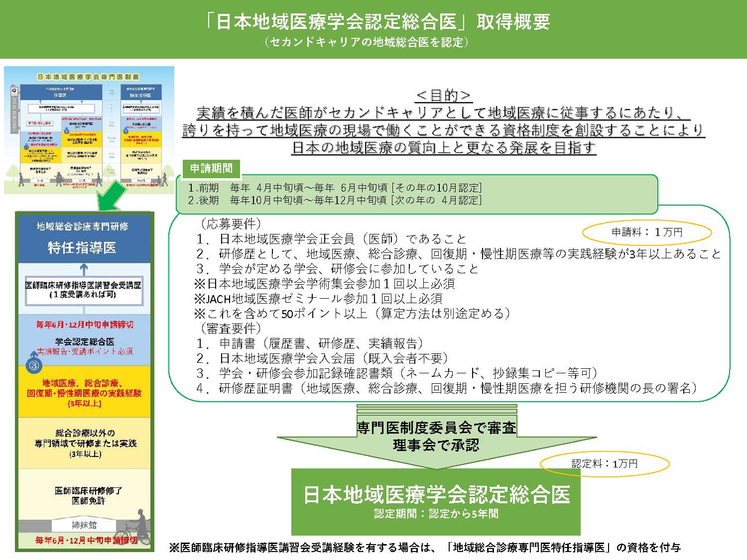Image resolution: width=747 pixels, height=560 pixels.
Task: Click the 日本地域医療学会認定総合医 green box
Action: click(x=436, y=501)
